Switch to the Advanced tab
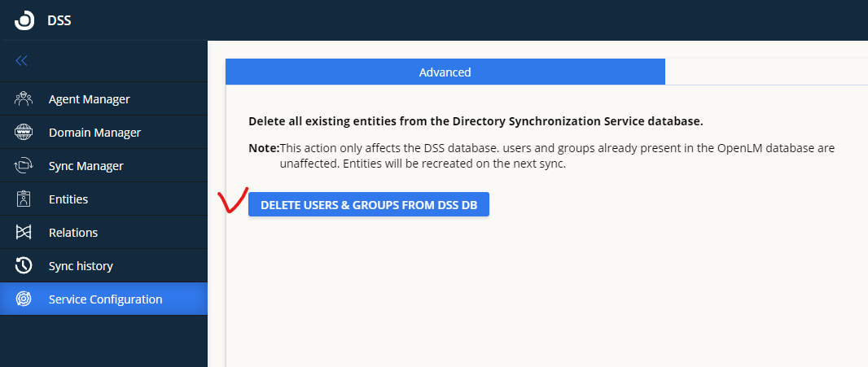This screenshot has height=367, width=868. pos(445,72)
